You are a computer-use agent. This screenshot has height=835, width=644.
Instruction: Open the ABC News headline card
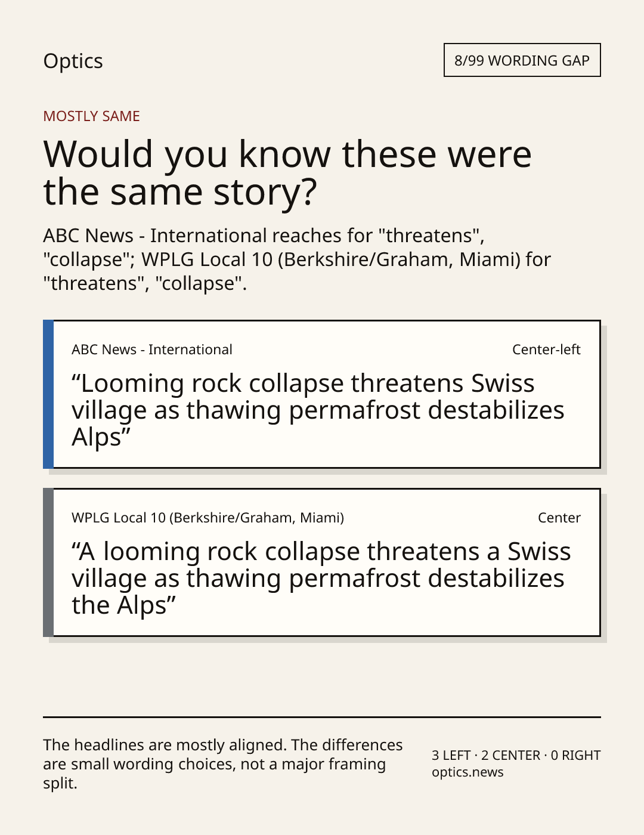(x=322, y=394)
